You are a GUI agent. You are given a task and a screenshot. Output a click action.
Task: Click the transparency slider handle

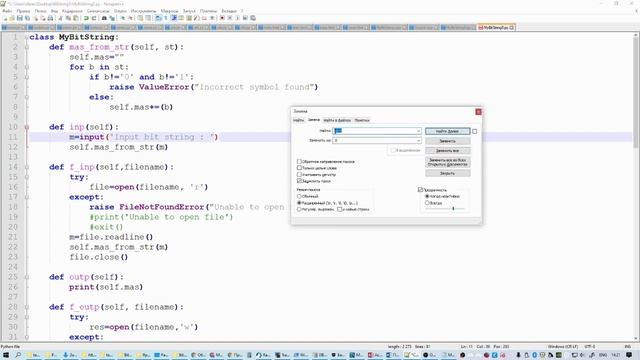[453, 208]
